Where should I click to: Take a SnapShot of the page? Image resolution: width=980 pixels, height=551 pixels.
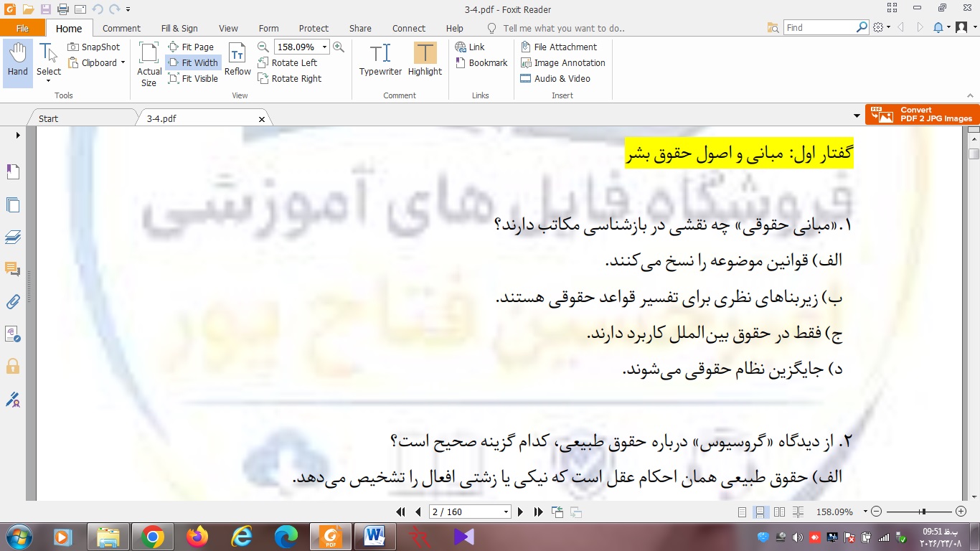[94, 47]
